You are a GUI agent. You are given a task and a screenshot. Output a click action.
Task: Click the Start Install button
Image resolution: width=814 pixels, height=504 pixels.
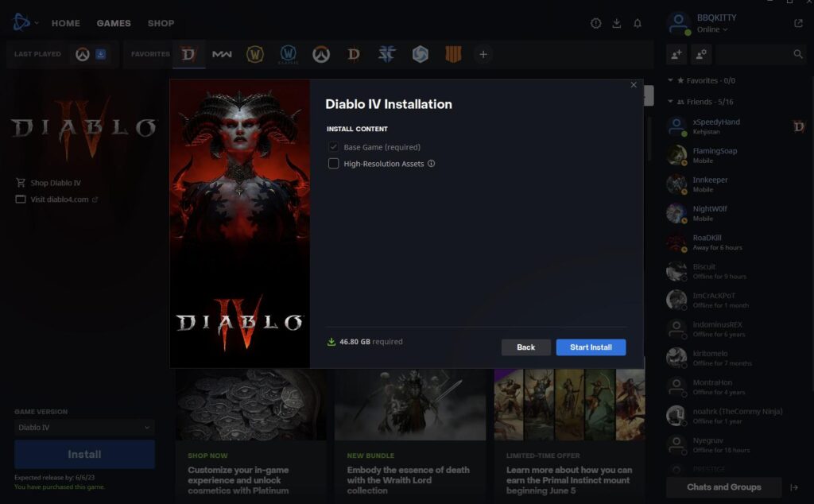pos(591,347)
